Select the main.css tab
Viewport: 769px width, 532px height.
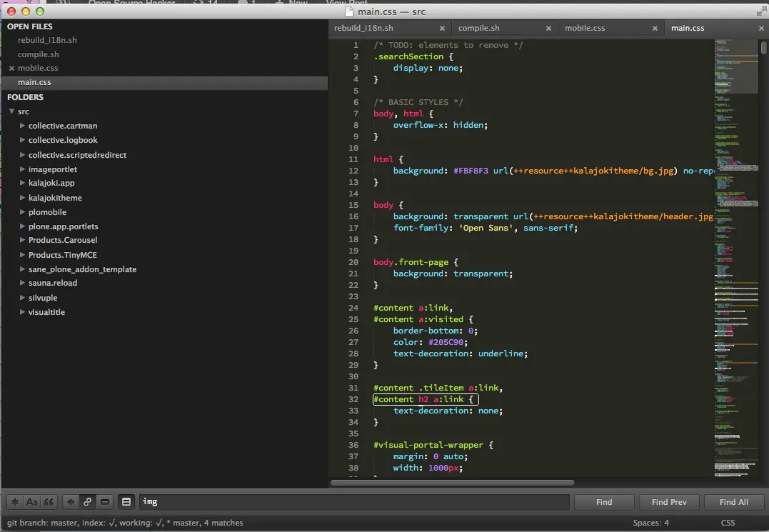tap(688, 28)
